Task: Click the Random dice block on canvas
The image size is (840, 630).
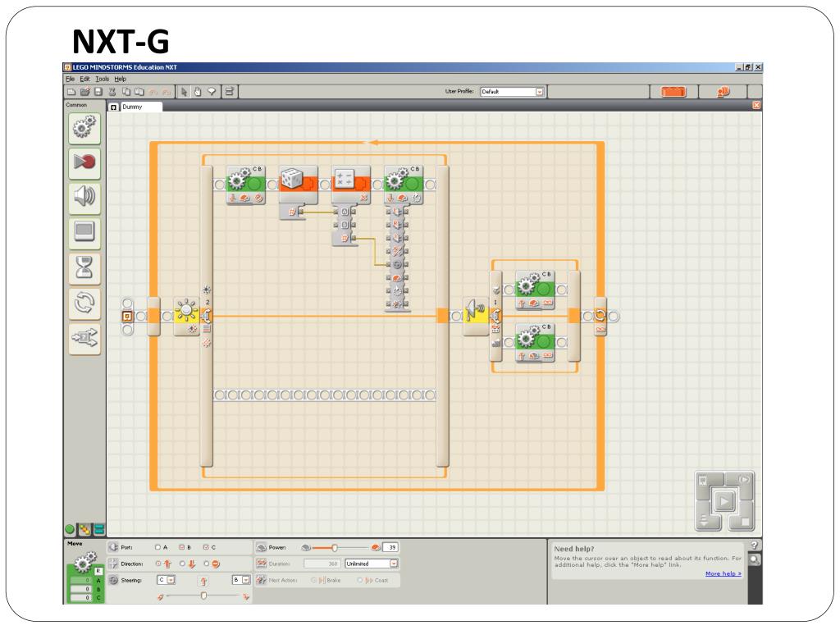Action: coord(299,185)
